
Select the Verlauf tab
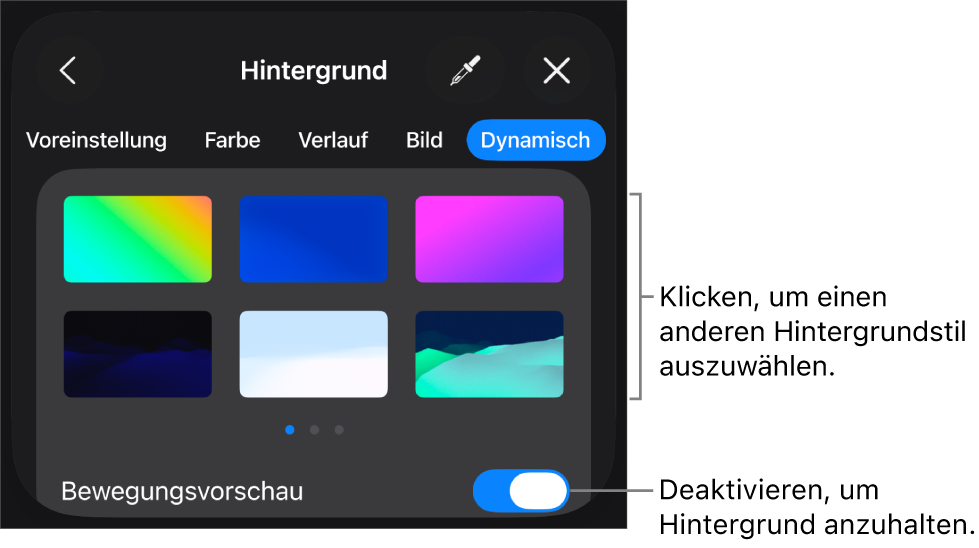coord(333,140)
